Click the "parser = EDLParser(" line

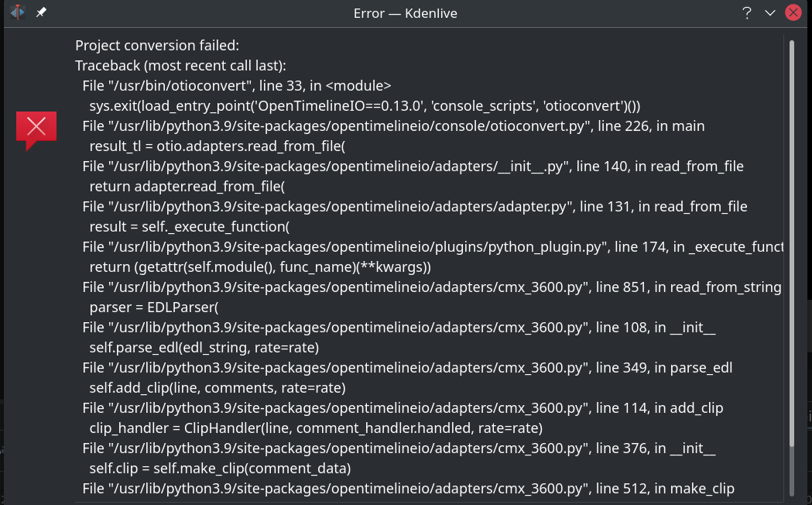coord(154,307)
